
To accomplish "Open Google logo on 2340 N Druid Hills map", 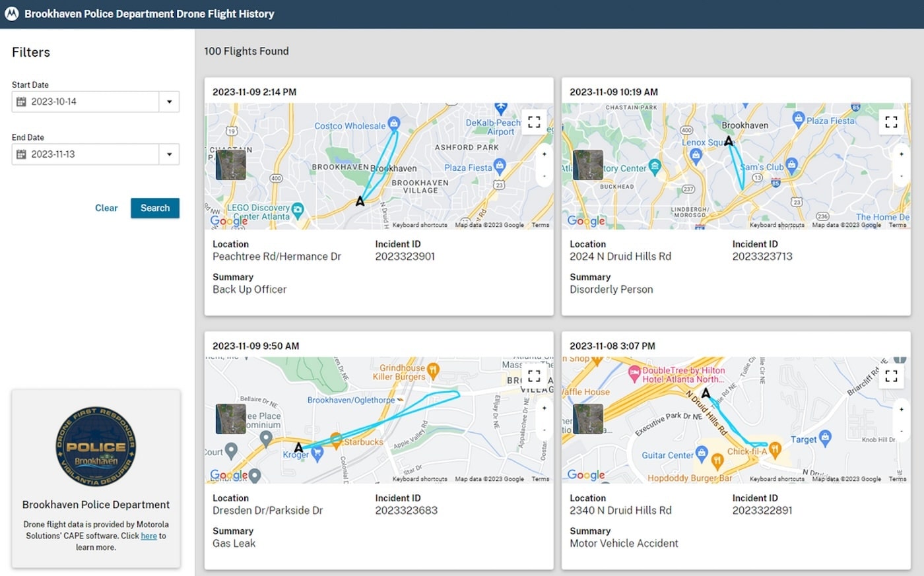I will click(x=586, y=475).
